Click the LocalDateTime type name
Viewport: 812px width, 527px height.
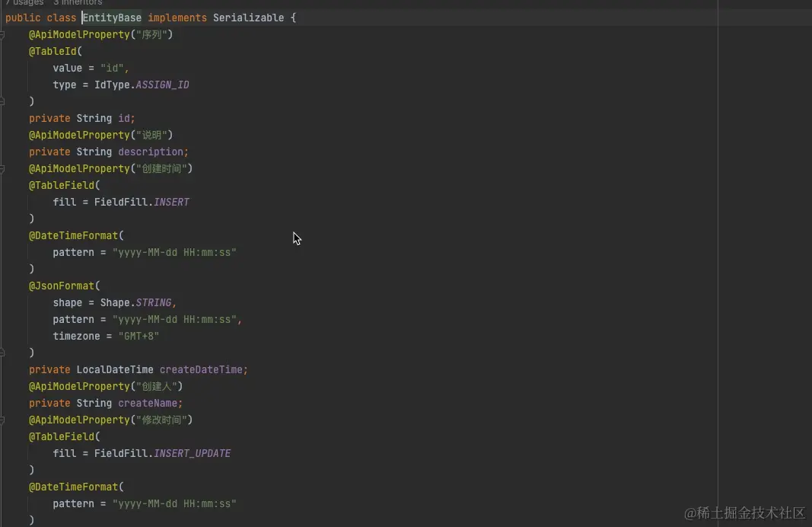115,369
